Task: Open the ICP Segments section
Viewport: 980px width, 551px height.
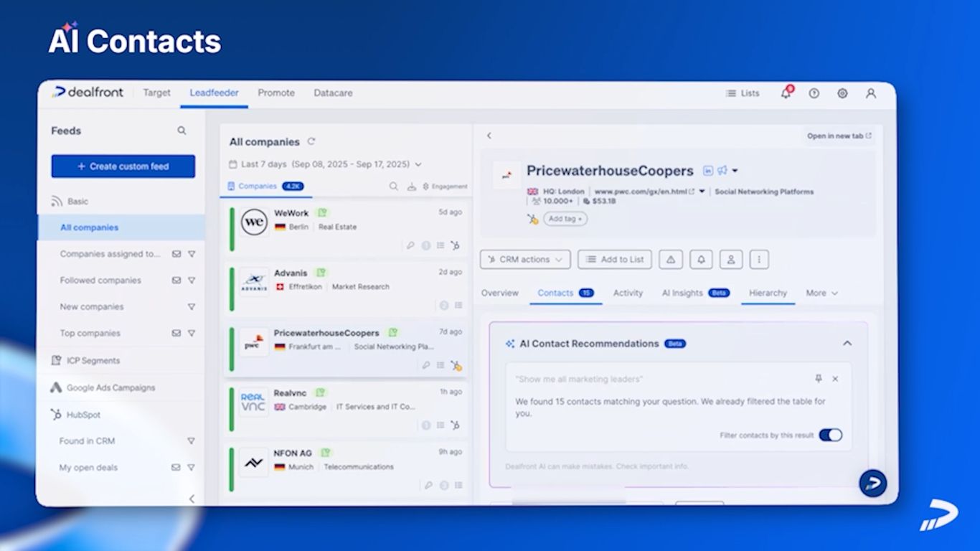Action: tap(93, 360)
